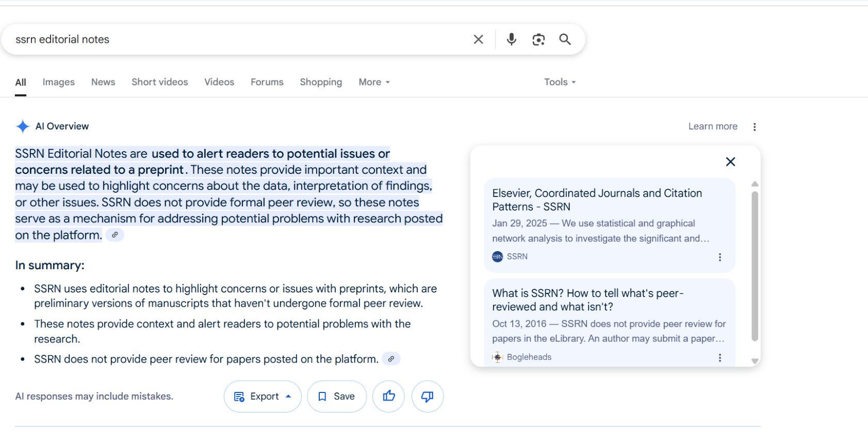
Task: Open options for SSRN source card
Action: point(720,257)
